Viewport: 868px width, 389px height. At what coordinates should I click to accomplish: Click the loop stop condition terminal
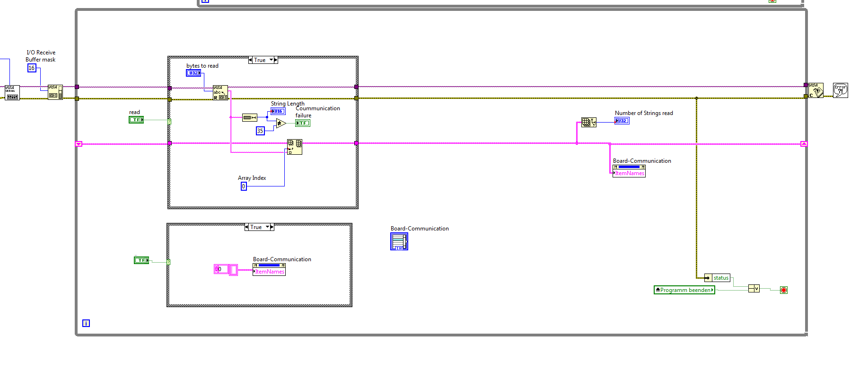click(784, 290)
